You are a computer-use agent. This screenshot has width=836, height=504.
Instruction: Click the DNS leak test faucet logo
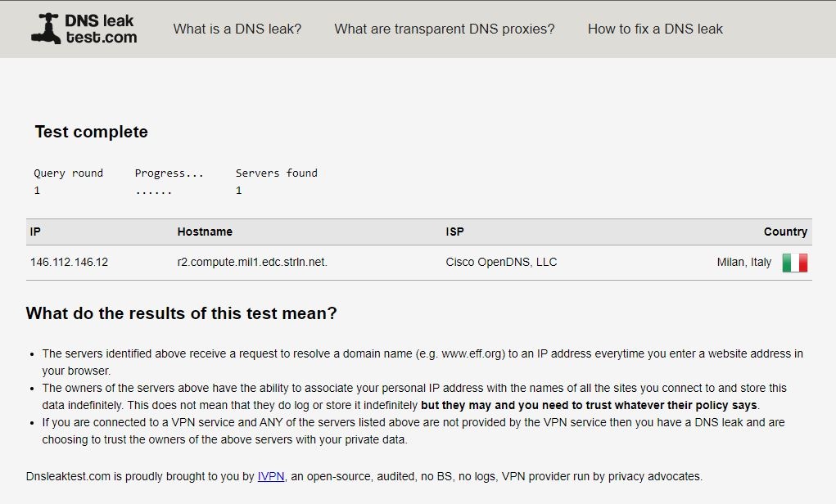coord(46,29)
